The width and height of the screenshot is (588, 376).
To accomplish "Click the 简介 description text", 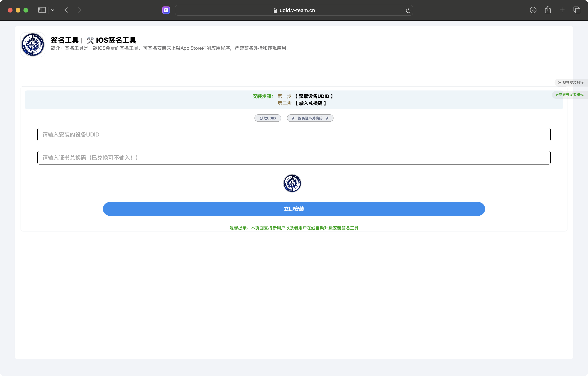I will pyautogui.click(x=170, y=48).
